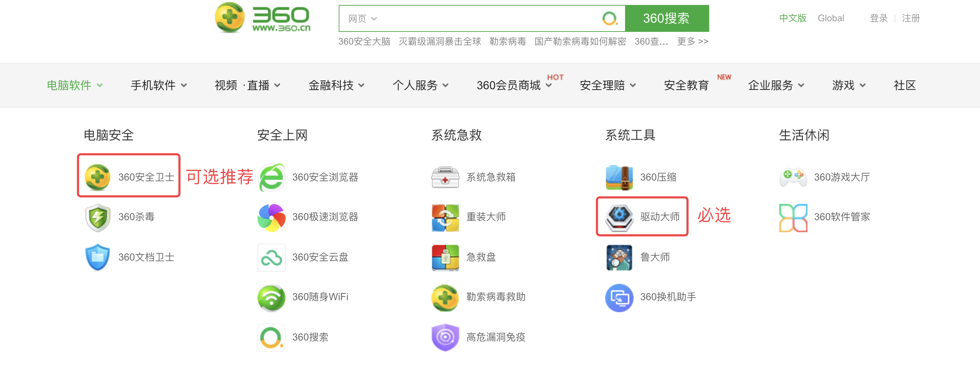Click the 360 logo at top

262,17
